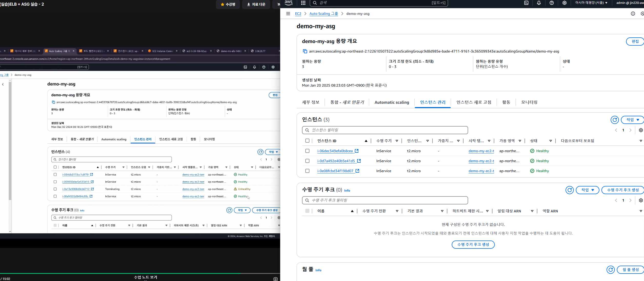644x281 pixels.
Task: Tick the video's i-0faf4535d9494c93c checkbox
Action: pyautogui.click(x=55, y=196)
